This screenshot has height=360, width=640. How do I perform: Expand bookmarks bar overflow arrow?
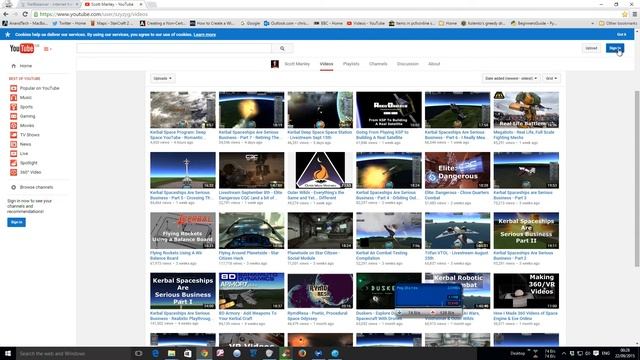593,23
